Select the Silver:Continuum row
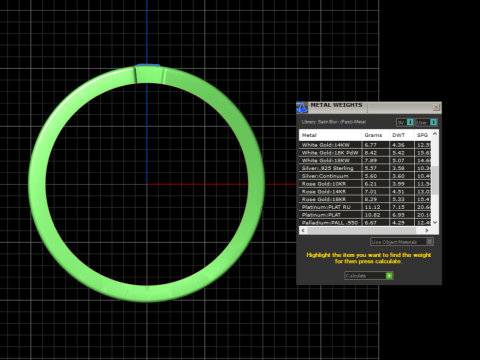The image size is (480, 360). coord(365,176)
